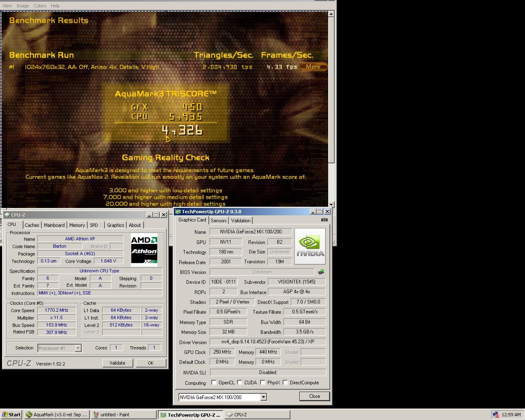525x420 pixels.
Task: Click the OK button in CPU-Z
Action: pos(151,363)
